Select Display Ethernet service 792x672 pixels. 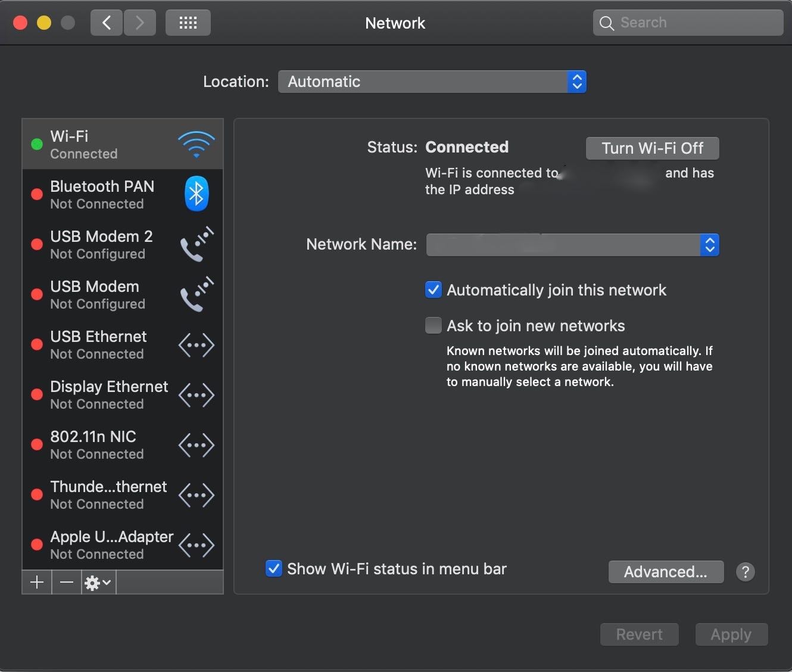tap(123, 394)
